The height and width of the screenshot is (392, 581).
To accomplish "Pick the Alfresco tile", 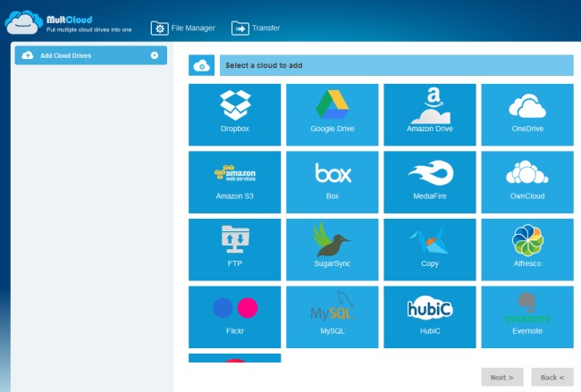I will [527, 249].
